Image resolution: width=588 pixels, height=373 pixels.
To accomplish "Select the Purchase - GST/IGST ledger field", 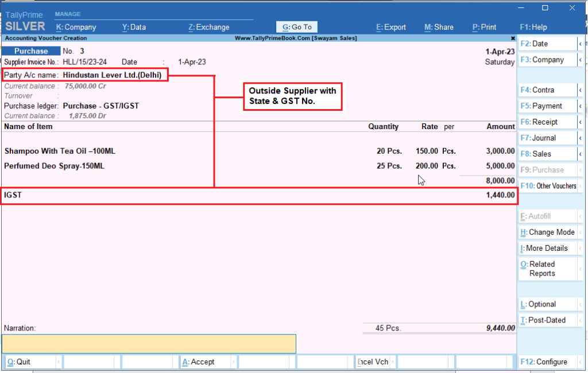I will point(101,106).
